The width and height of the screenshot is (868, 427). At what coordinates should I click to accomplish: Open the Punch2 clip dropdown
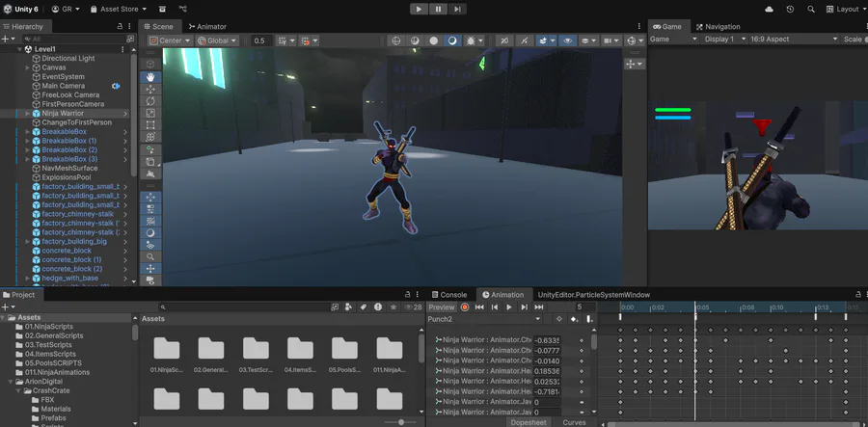(x=484, y=319)
